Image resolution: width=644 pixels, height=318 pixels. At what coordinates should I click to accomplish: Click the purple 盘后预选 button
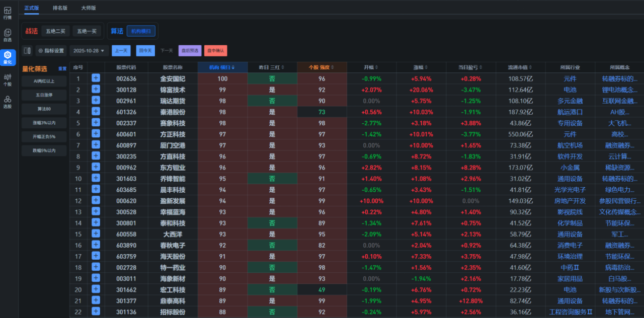click(190, 51)
